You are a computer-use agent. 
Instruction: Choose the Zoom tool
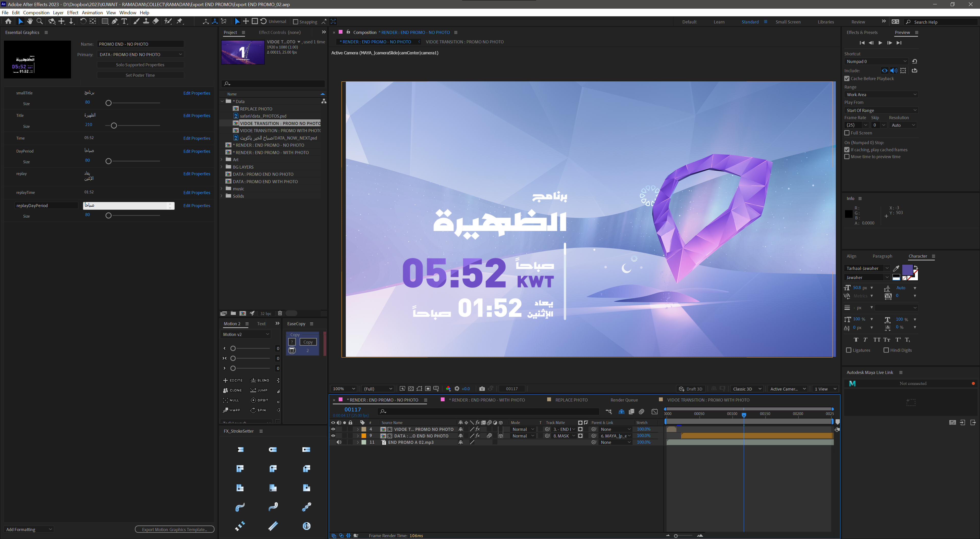point(39,22)
